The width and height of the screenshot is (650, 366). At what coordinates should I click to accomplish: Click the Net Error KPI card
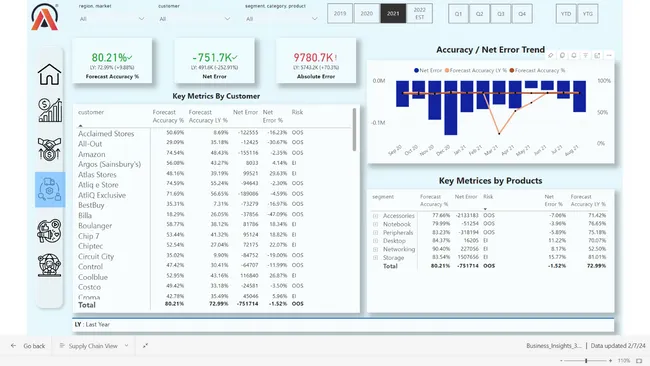pyautogui.click(x=214, y=61)
